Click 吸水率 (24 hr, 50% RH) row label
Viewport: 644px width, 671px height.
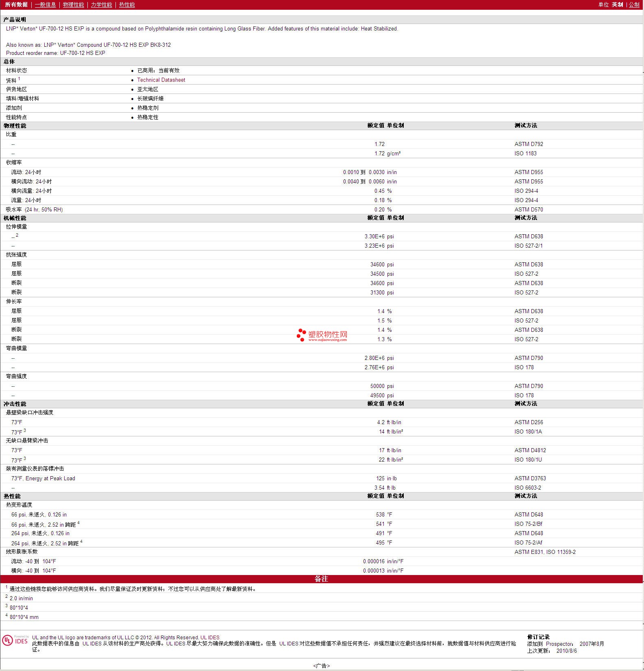point(34,209)
